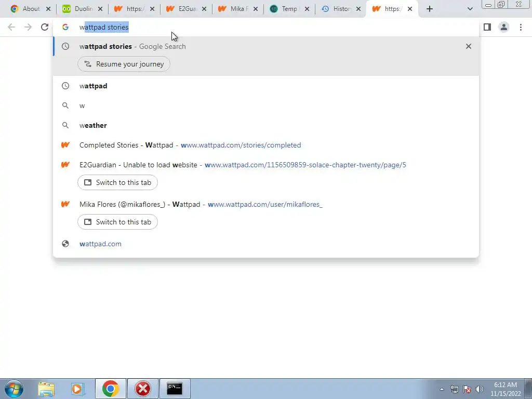Open Completed Stories - Wattpad suggestion

pos(266,145)
